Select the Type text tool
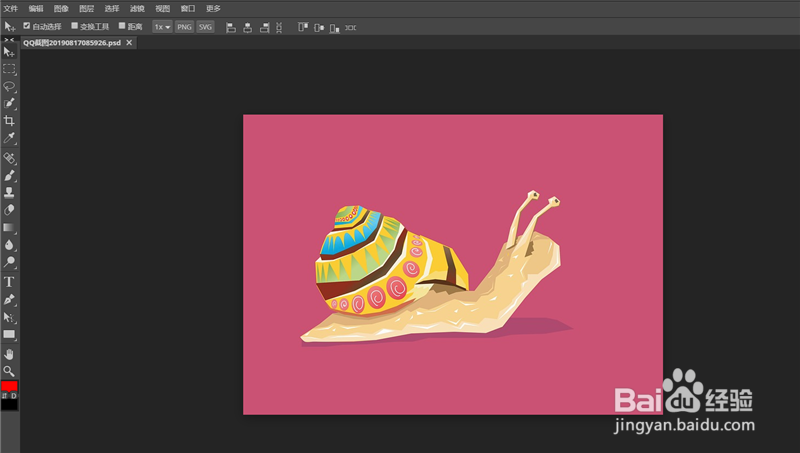The image size is (800, 453). [x=9, y=282]
